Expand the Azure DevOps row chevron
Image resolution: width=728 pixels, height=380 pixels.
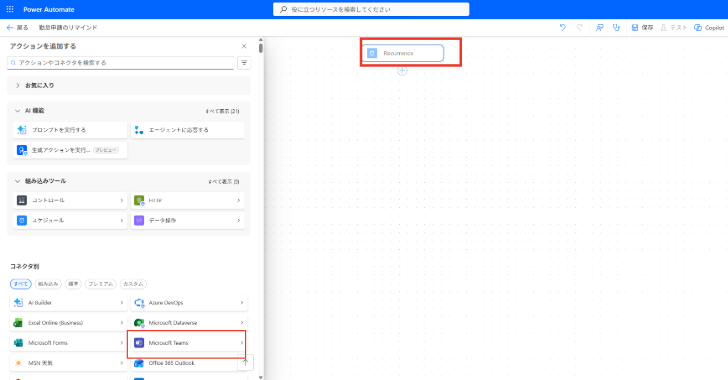click(242, 302)
